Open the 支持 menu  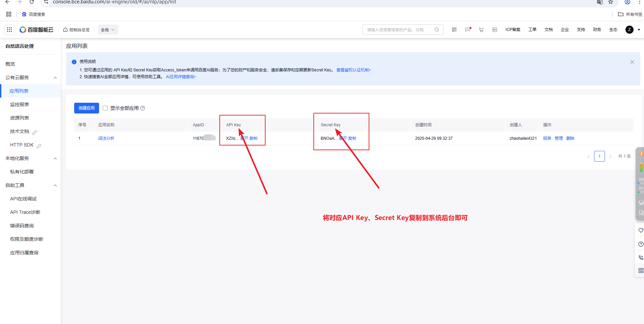click(581, 30)
